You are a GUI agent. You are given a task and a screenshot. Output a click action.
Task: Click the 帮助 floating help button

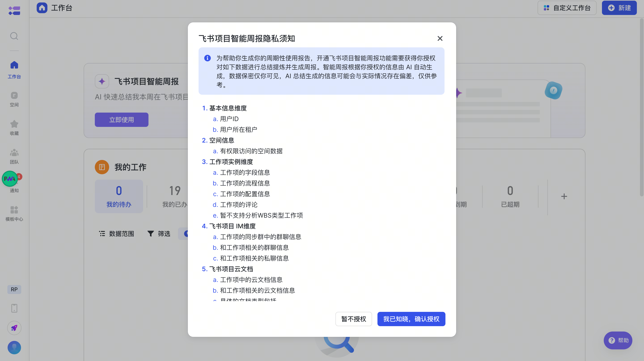click(x=618, y=340)
